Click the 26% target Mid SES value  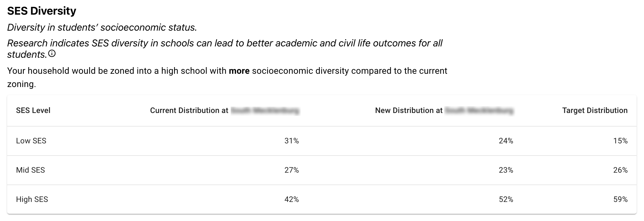pyautogui.click(x=620, y=170)
